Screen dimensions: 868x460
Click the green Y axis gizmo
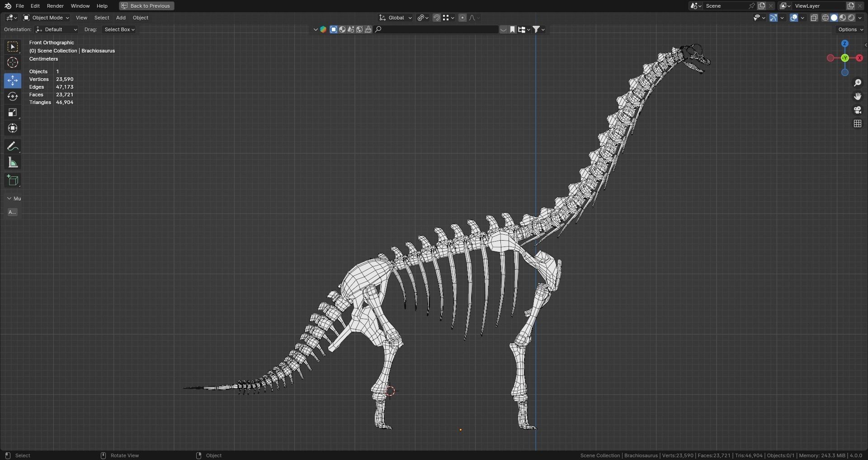click(x=845, y=58)
